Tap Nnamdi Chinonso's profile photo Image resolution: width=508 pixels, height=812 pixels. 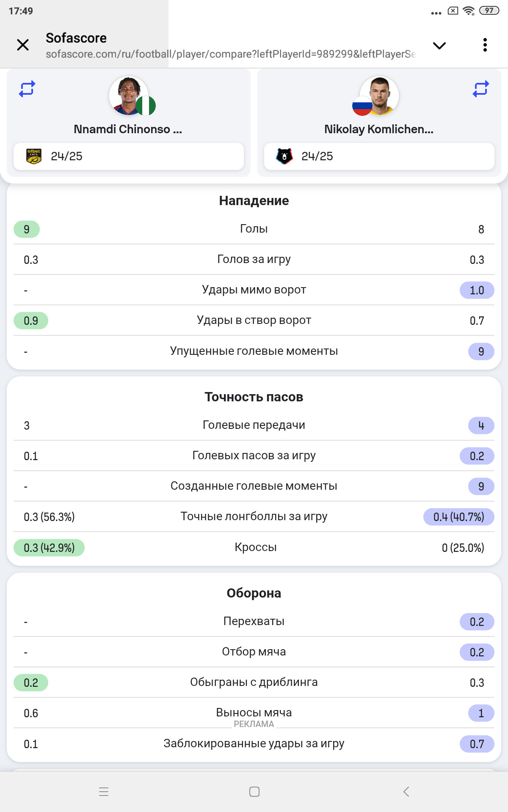point(129,96)
